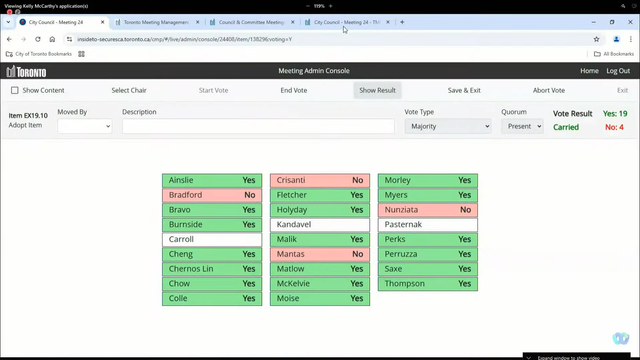The width and height of the screenshot is (640, 360).
Task: Go forward in the browser
Action: coord(23,39)
